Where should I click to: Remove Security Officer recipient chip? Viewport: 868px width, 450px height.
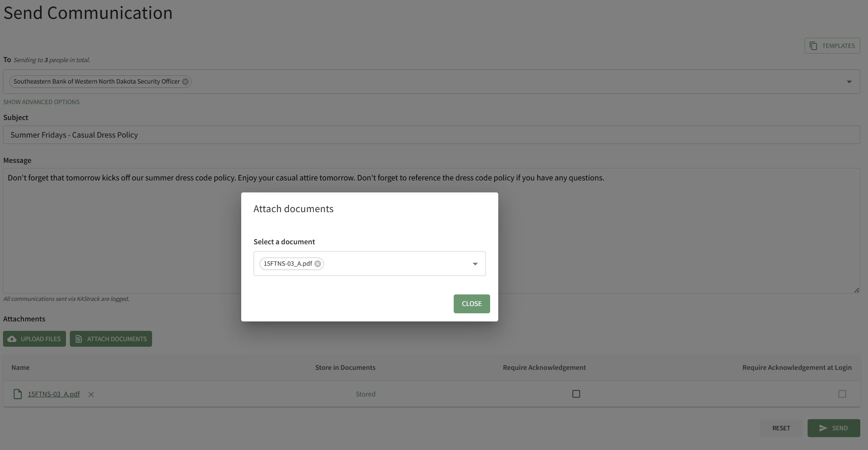pyautogui.click(x=186, y=81)
